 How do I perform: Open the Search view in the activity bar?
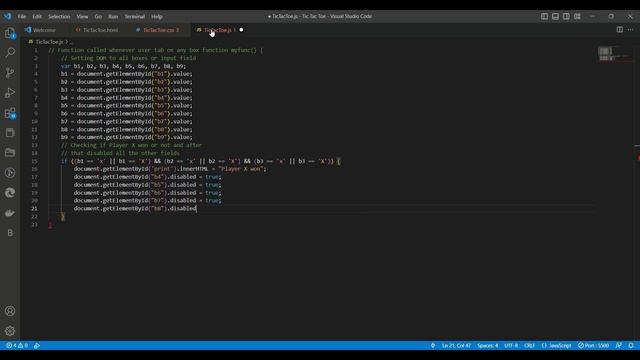[10, 52]
